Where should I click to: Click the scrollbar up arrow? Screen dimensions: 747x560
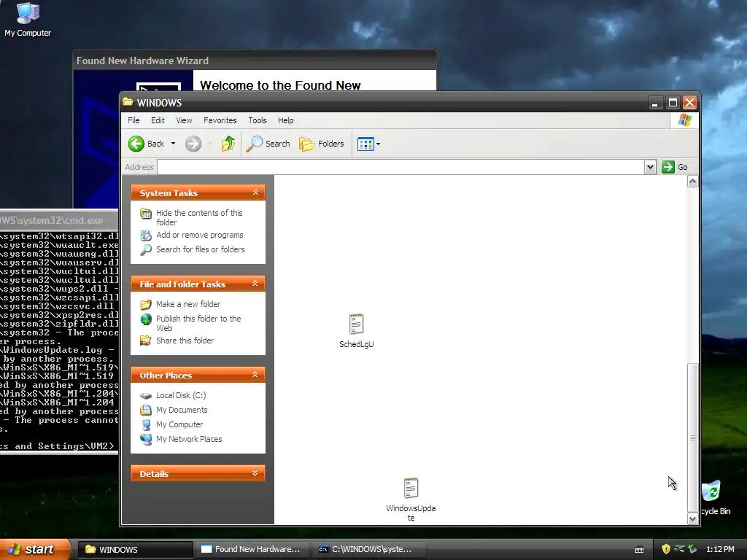point(693,182)
